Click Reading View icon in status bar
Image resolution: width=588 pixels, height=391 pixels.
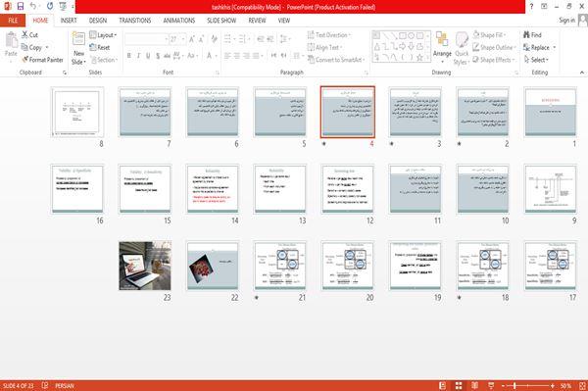474,385
